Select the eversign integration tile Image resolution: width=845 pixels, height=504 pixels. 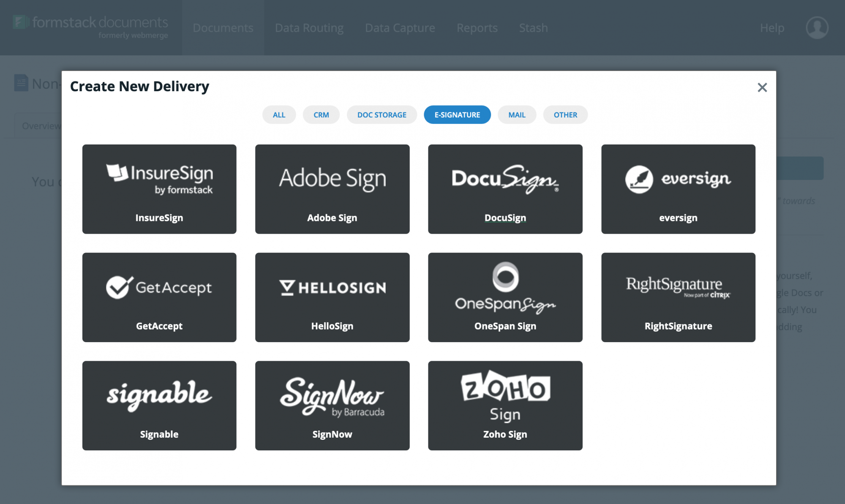[678, 189]
